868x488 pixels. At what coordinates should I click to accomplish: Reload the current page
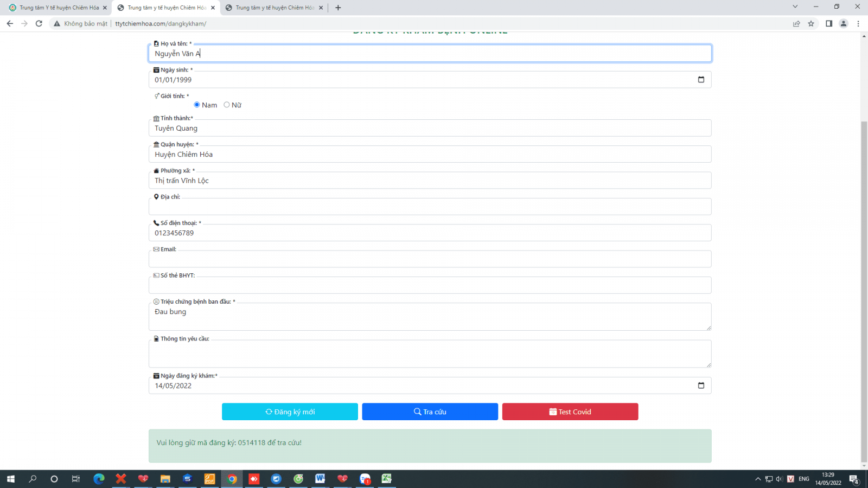pyautogui.click(x=39, y=23)
